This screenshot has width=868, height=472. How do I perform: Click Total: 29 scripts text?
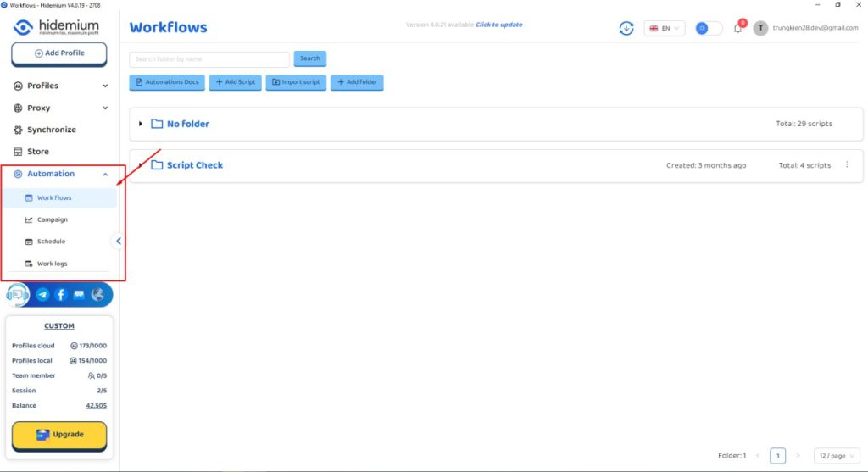coord(804,124)
